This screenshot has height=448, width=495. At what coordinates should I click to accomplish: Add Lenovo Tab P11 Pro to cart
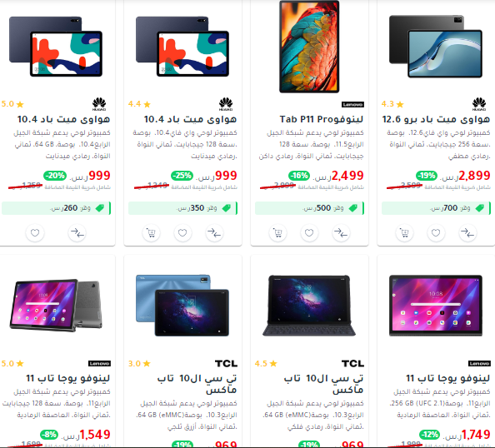click(277, 233)
